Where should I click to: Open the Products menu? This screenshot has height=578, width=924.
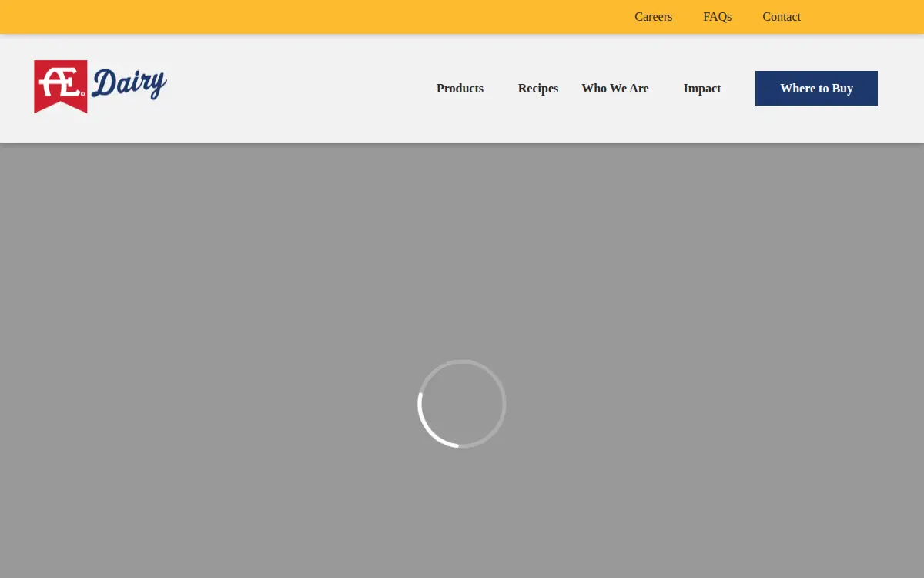click(460, 89)
